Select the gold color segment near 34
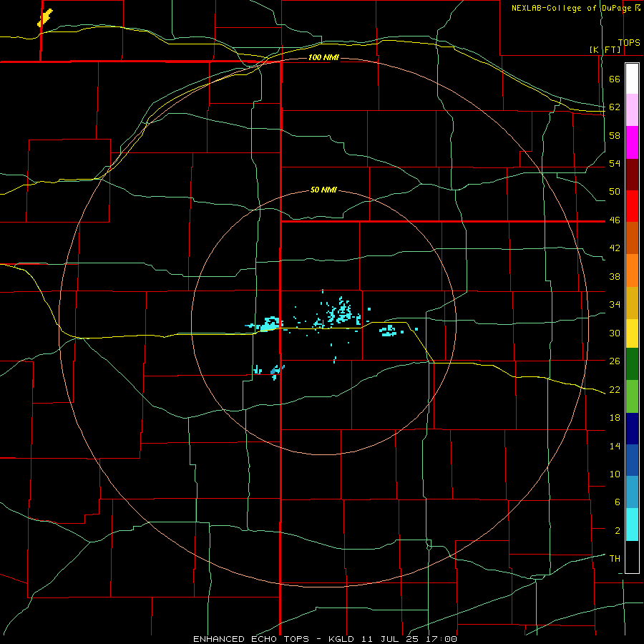Viewport: 644px width, 644px height. point(632,303)
